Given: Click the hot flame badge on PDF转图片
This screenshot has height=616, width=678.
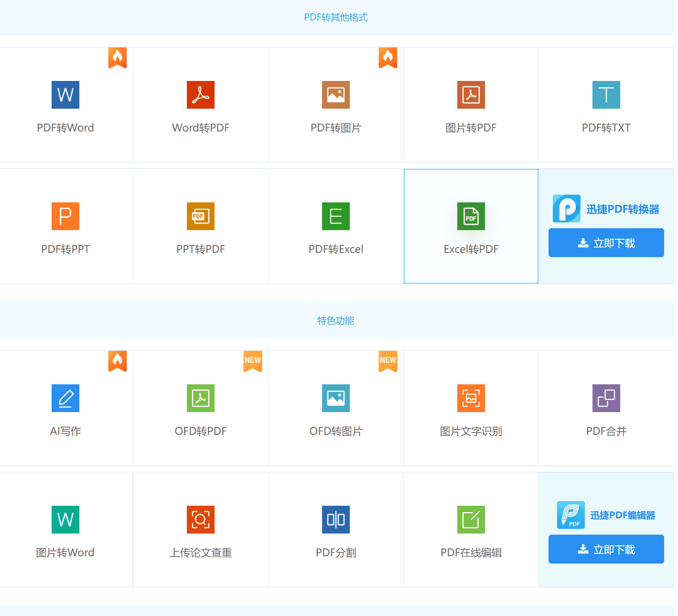Looking at the screenshot, I should tap(388, 58).
